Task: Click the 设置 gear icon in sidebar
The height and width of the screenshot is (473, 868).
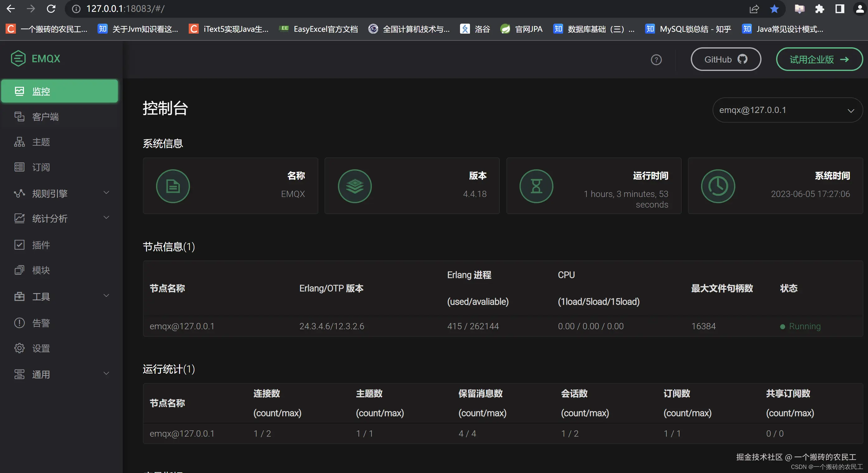Action: point(20,348)
